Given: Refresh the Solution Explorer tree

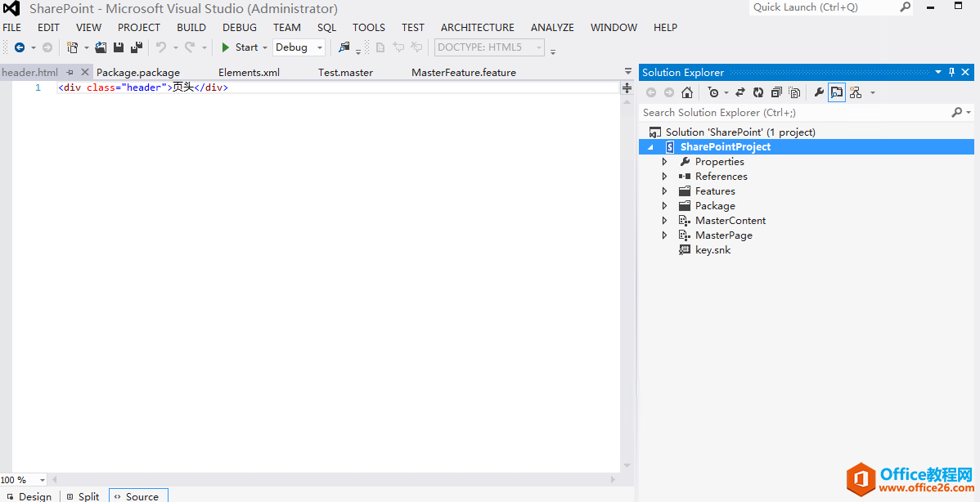Looking at the screenshot, I should (x=757, y=92).
